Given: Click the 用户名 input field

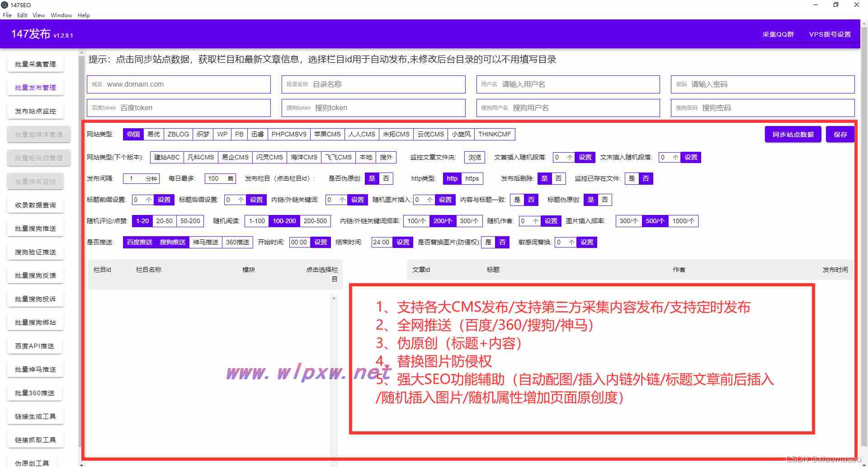Looking at the screenshot, I should [x=568, y=84].
